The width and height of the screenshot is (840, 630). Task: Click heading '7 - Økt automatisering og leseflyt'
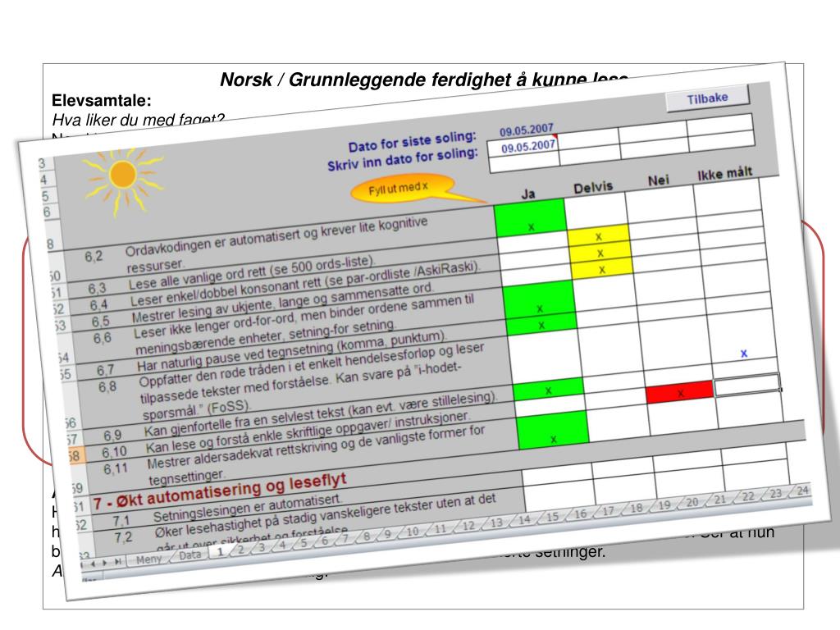tap(220, 491)
